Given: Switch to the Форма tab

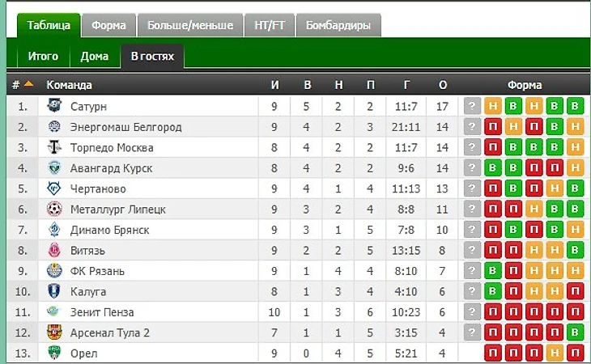Looking at the screenshot, I should [x=108, y=26].
